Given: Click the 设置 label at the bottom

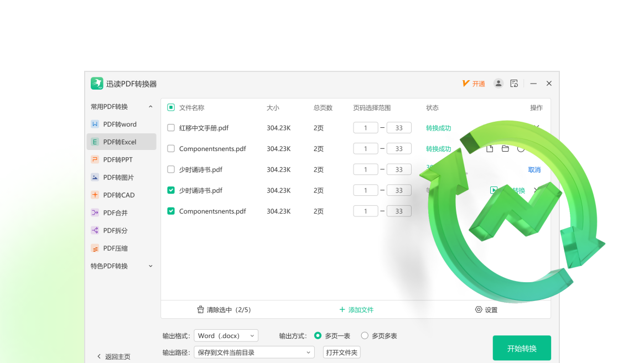Looking at the screenshot, I should pyautogui.click(x=491, y=310).
